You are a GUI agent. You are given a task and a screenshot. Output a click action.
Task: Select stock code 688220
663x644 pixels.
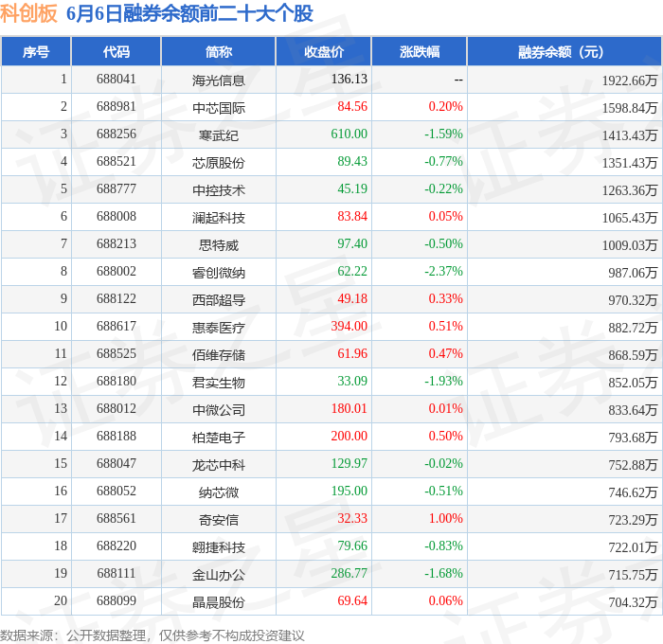[x=116, y=546]
